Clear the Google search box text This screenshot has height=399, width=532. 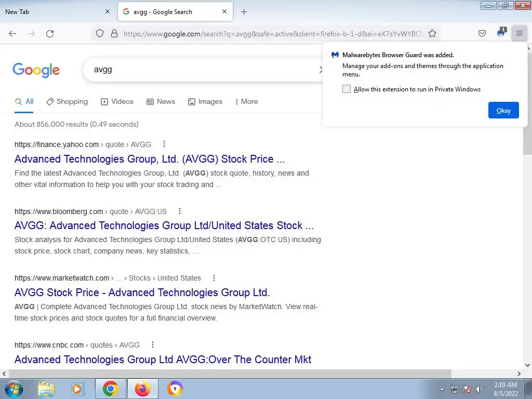pyautogui.click(x=321, y=70)
